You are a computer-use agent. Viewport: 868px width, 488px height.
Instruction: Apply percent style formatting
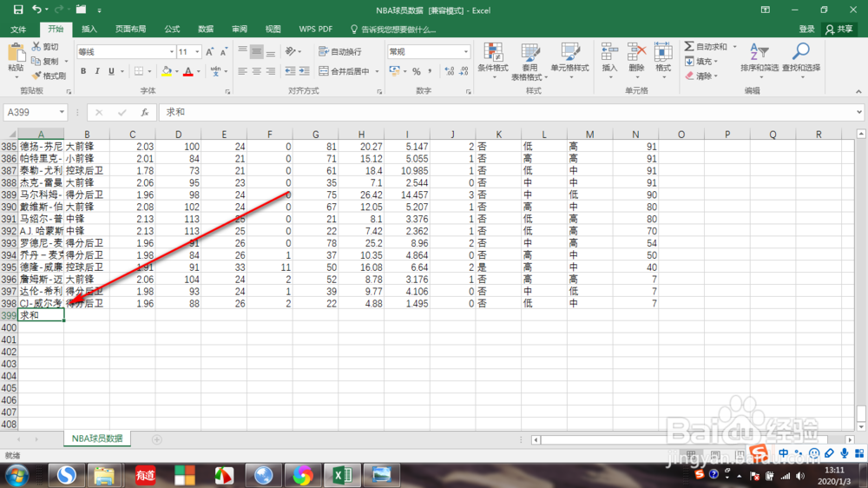(x=417, y=71)
